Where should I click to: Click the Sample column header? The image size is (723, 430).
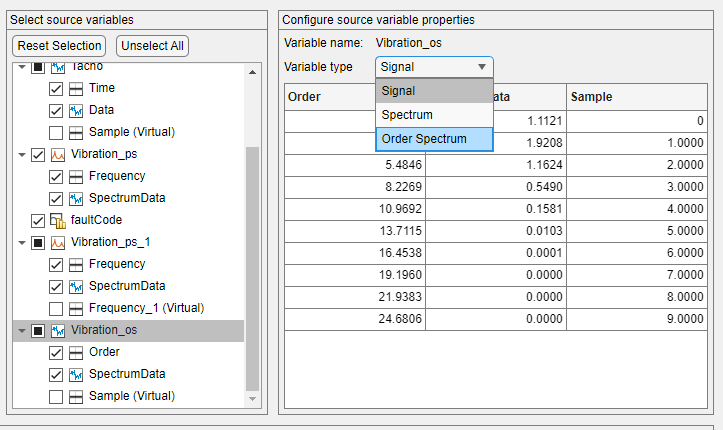638,97
